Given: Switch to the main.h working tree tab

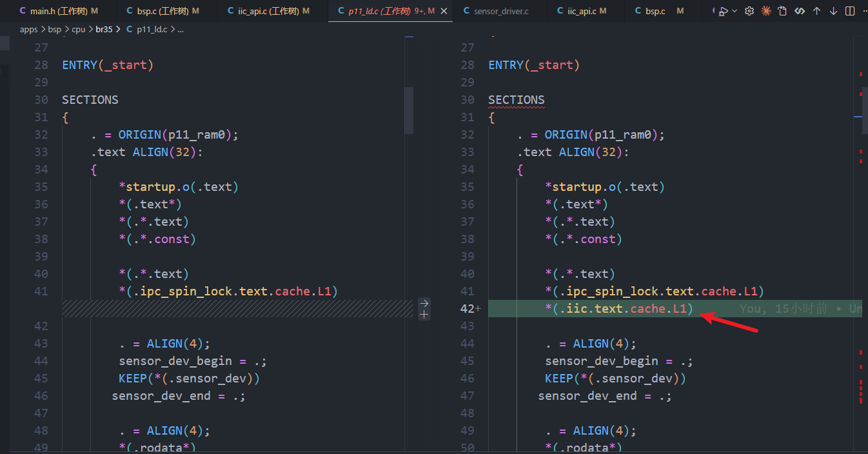Looking at the screenshot, I should tap(58, 11).
